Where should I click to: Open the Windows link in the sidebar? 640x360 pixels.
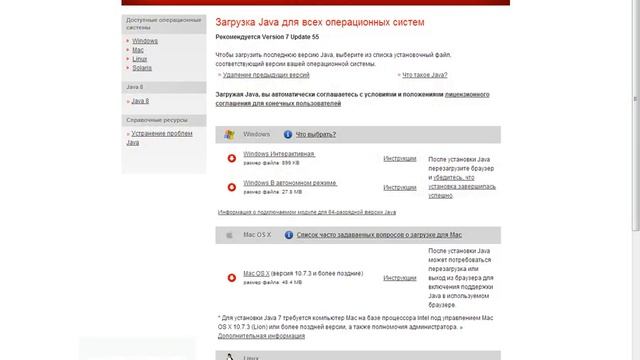[144, 41]
